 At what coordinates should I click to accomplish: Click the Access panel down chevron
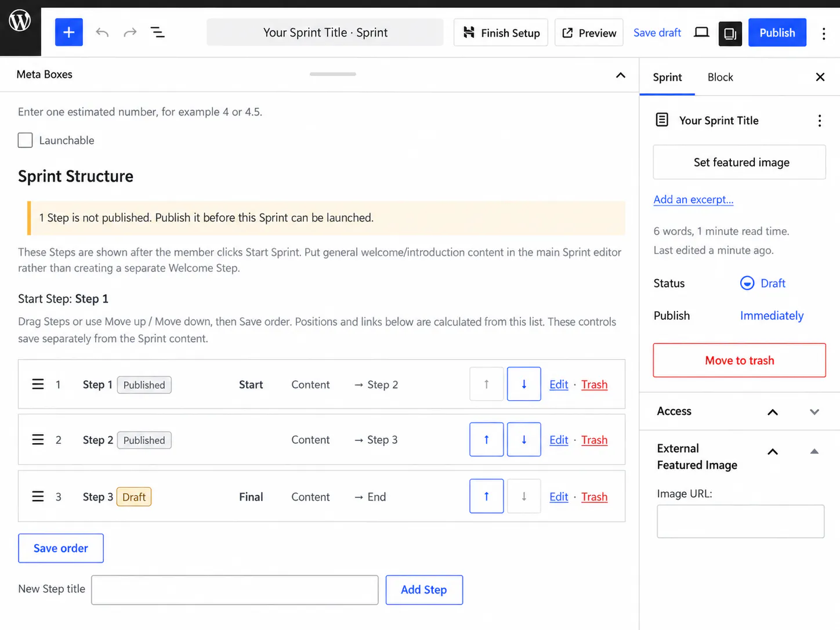coord(814,412)
